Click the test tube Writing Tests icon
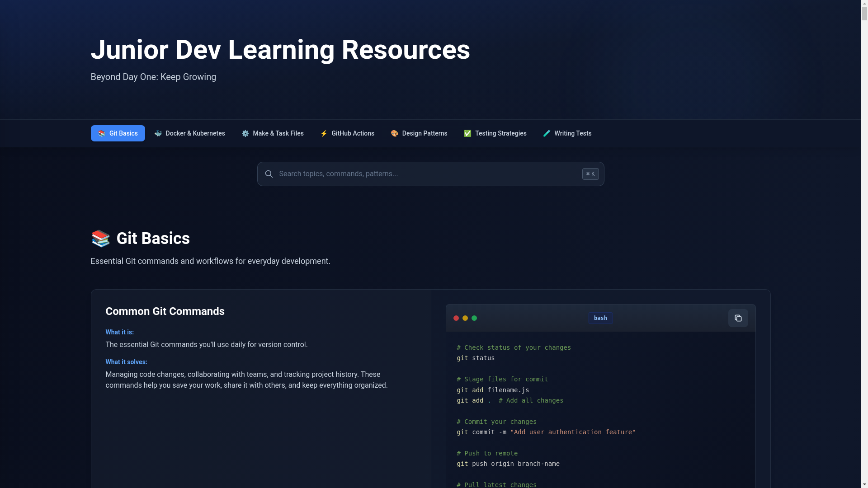 [x=547, y=133]
